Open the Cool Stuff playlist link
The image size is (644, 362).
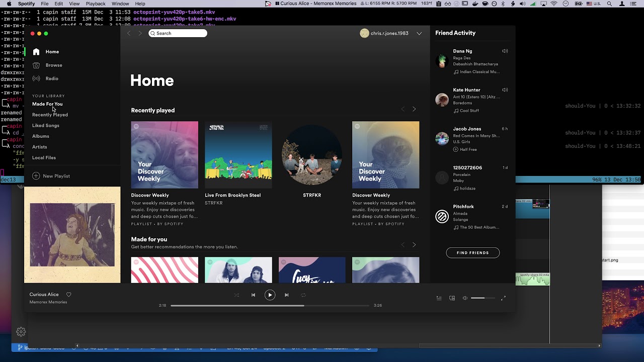pos(469,111)
